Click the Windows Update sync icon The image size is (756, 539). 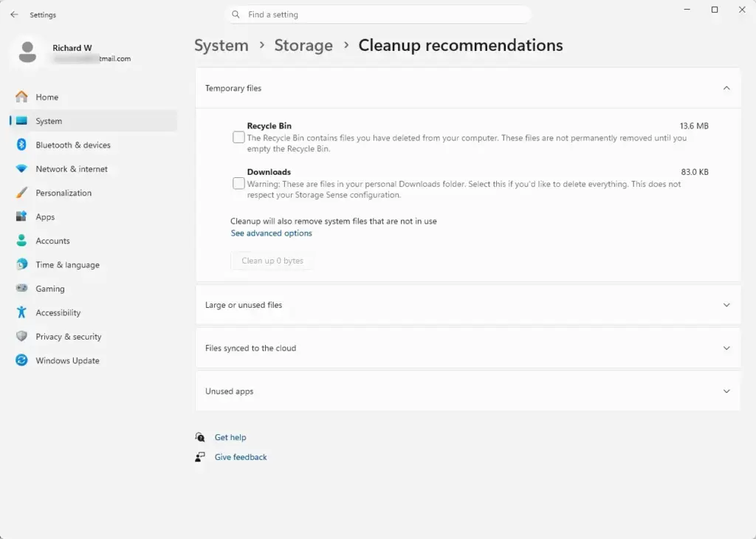21,360
